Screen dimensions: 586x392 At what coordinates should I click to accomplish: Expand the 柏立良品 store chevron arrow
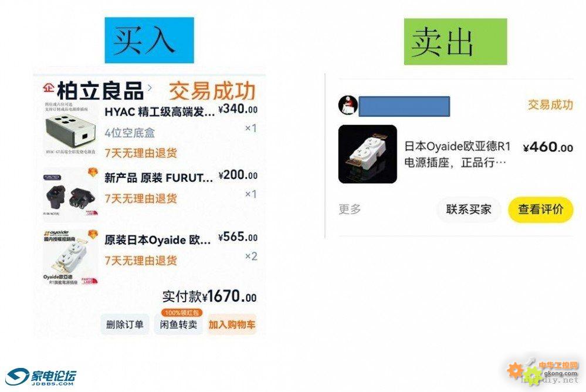pyautogui.click(x=150, y=88)
